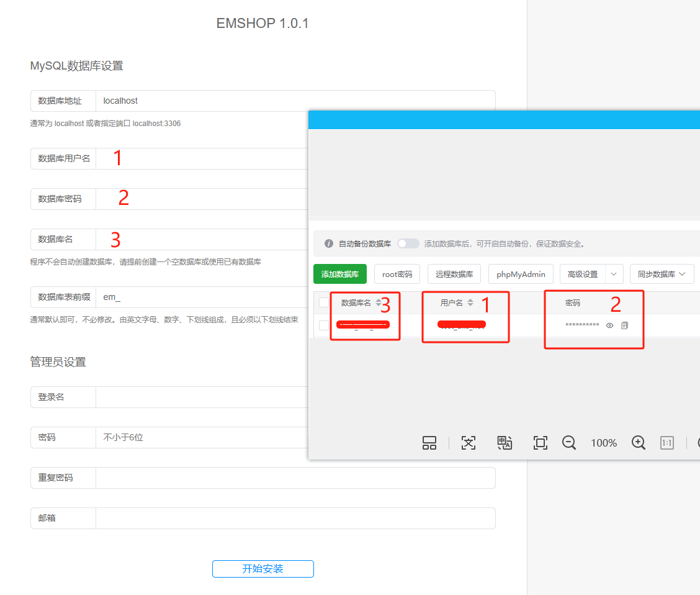Click the green 添加数据库 button
The image size is (700, 595).
pyautogui.click(x=340, y=274)
